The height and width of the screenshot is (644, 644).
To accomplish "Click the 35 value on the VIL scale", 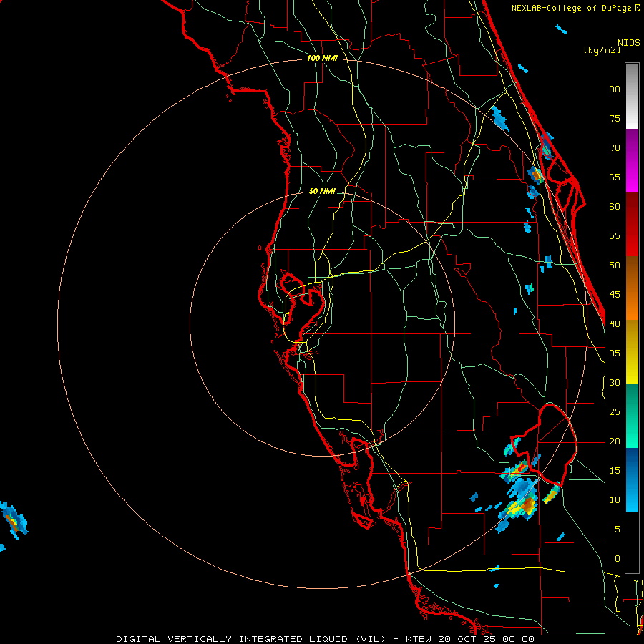I will point(615,353).
